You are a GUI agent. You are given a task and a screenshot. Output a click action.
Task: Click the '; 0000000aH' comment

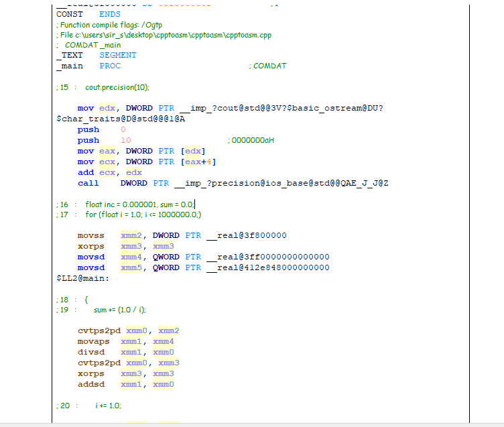(x=251, y=140)
